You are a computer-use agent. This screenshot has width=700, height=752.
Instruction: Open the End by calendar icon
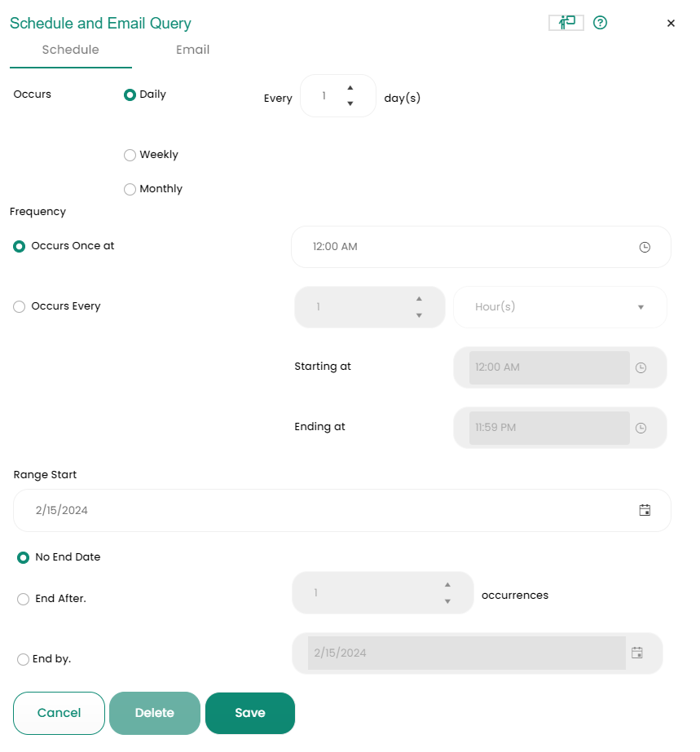[637, 653]
